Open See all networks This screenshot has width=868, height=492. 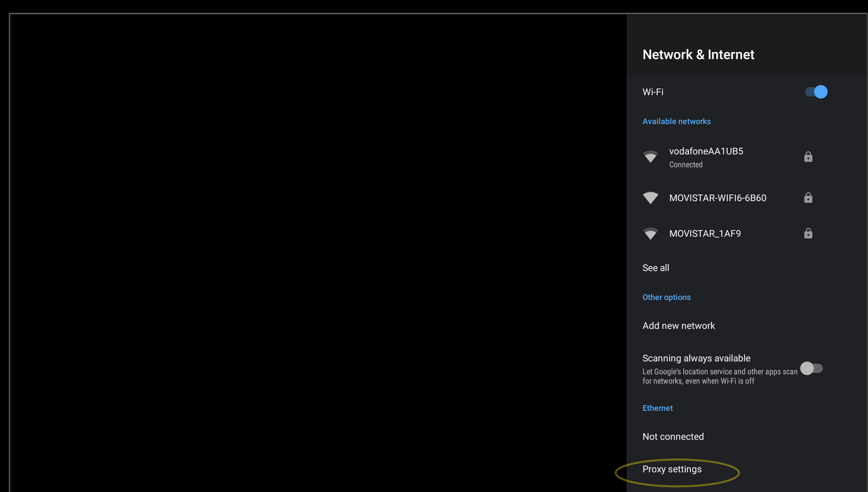(747, 268)
